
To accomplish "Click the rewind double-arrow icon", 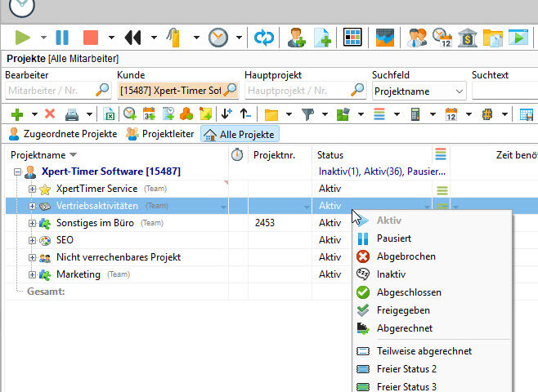I will click(132, 37).
